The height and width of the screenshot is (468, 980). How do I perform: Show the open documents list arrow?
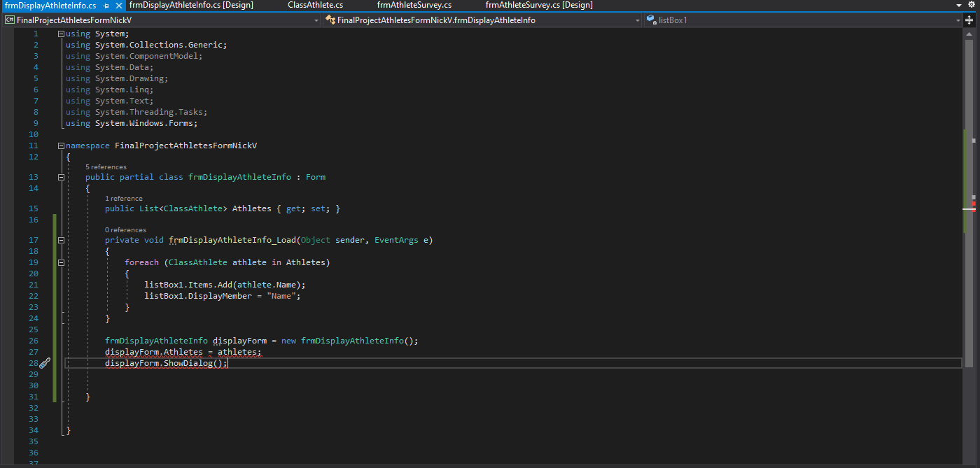(958, 5)
